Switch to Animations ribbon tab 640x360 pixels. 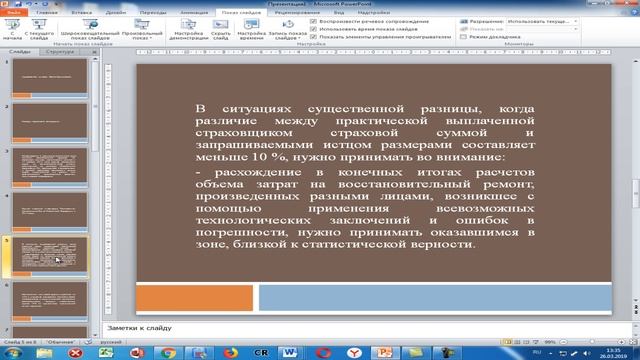pyautogui.click(x=194, y=12)
